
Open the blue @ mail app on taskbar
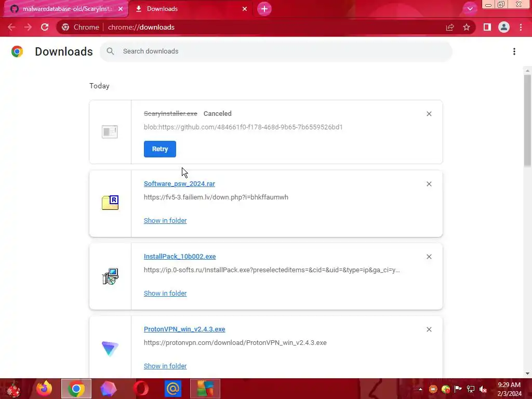point(172,389)
